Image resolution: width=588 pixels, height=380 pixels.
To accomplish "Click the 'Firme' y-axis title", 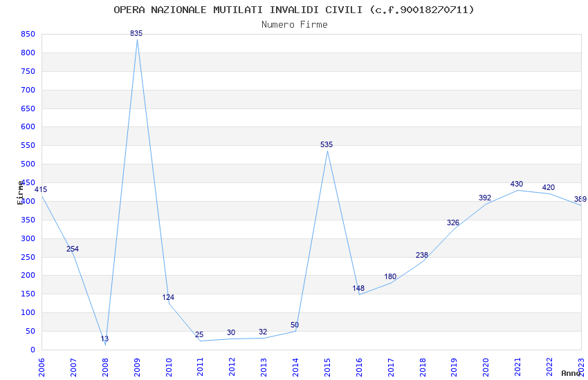I will point(20,193).
